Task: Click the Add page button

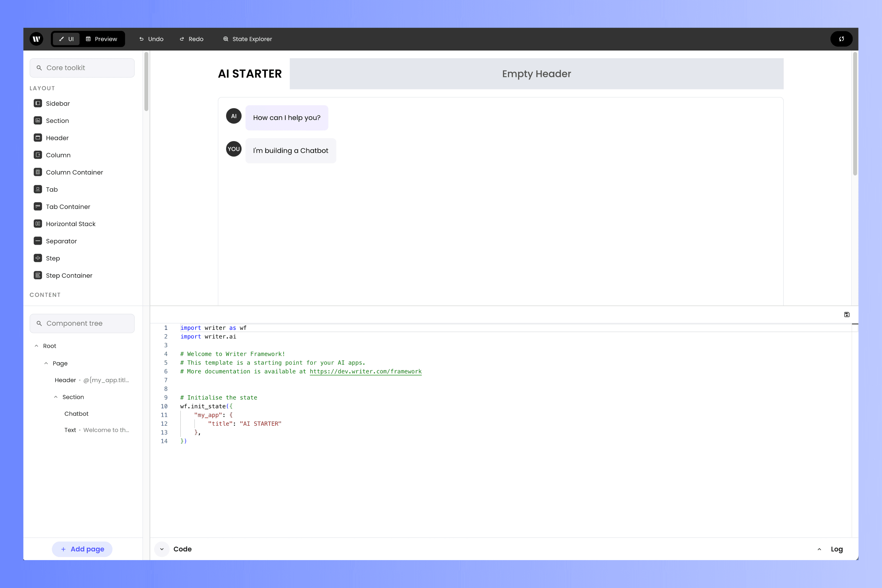Action: [x=82, y=549]
